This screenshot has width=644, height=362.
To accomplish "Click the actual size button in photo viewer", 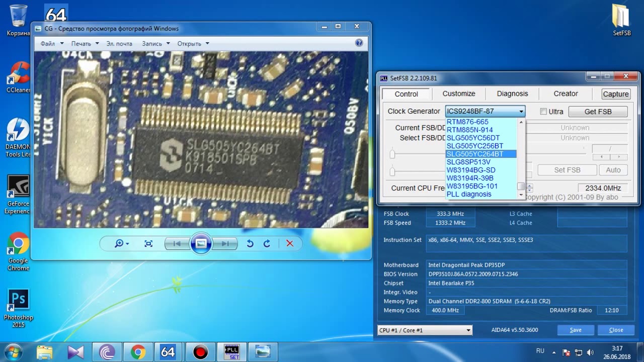I will tap(148, 243).
